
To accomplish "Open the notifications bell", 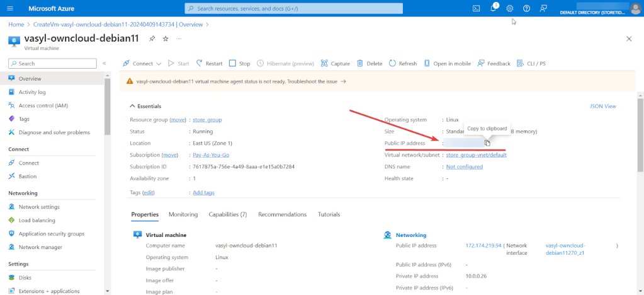I will (x=494, y=8).
